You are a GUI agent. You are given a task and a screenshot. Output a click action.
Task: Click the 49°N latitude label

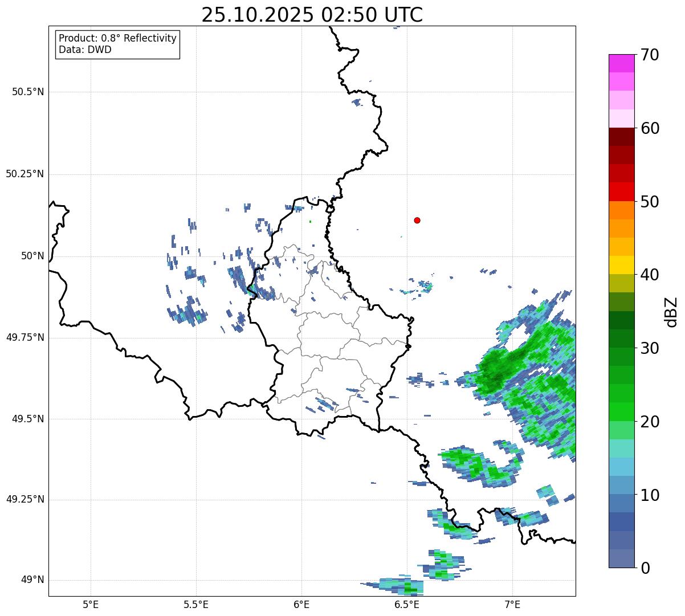tap(32, 580)
